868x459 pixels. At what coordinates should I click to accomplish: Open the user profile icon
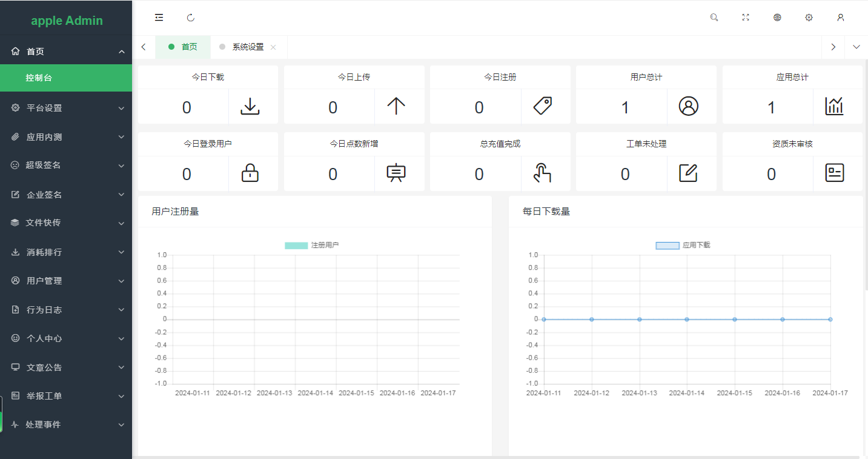[x=840, y=18]
